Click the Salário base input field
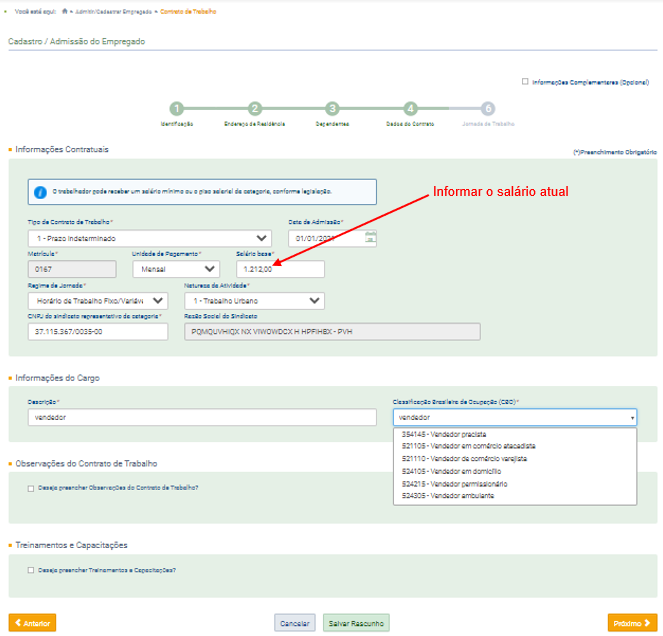Image resolution: width=663 pixels, height=636 pixels. 280,269
